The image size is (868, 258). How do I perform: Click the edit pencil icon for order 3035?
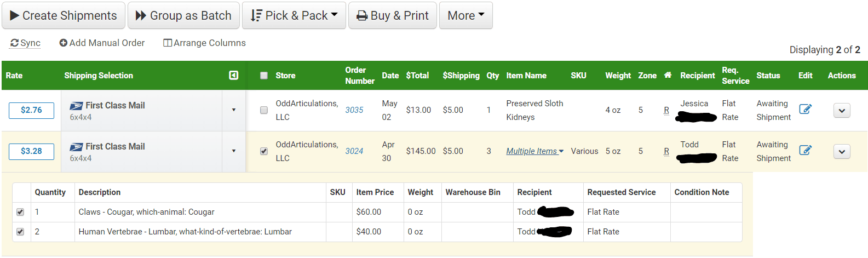point(805,109)
